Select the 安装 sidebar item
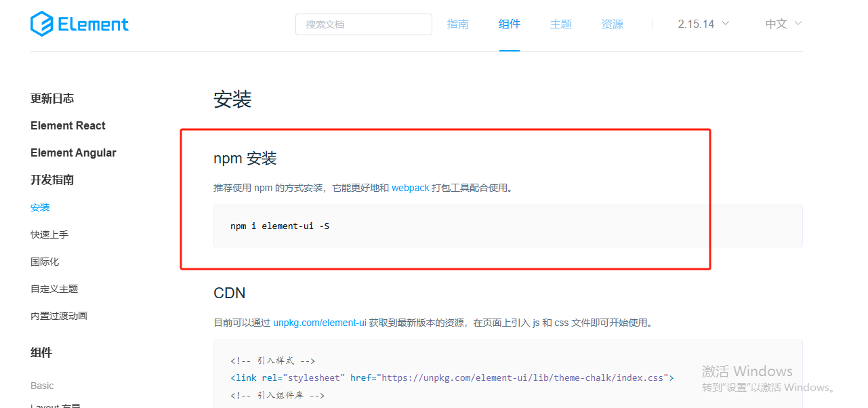 coord(40,207)
